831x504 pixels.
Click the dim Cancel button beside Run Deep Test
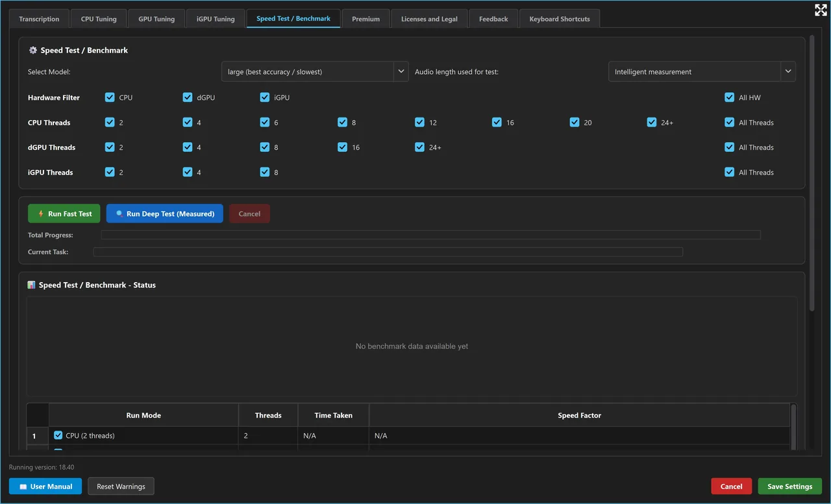coord(249,213)
